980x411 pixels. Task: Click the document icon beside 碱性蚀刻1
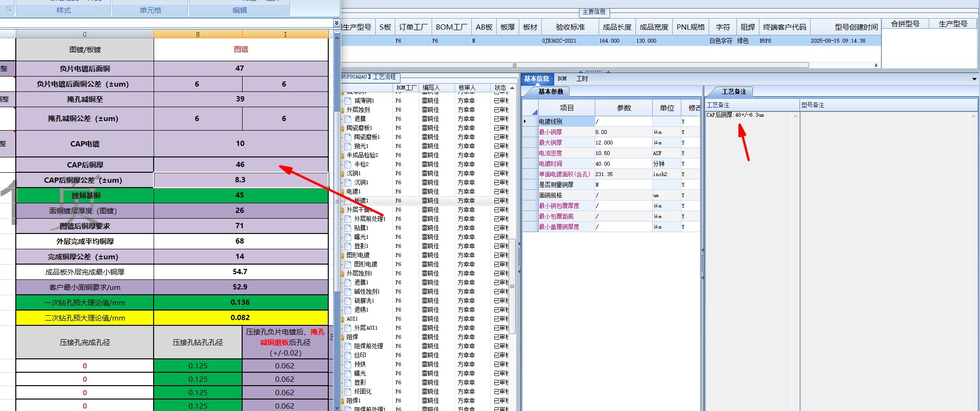click(x=348, y=292)
